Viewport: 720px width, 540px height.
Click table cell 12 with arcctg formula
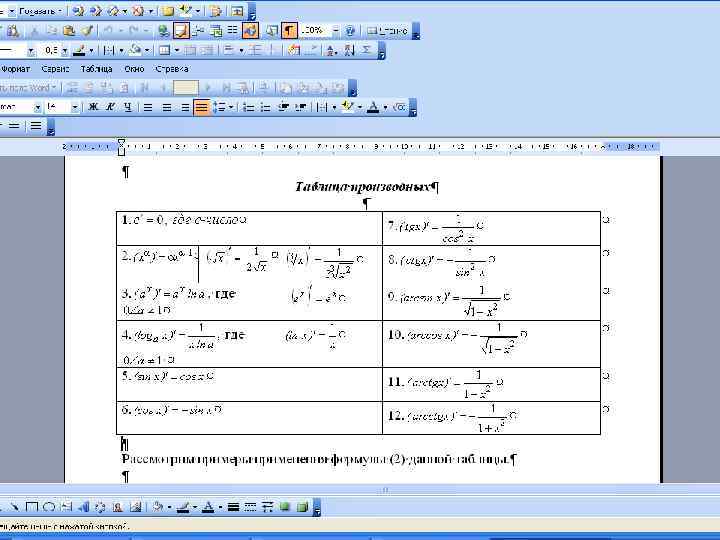tap(491, 418)
